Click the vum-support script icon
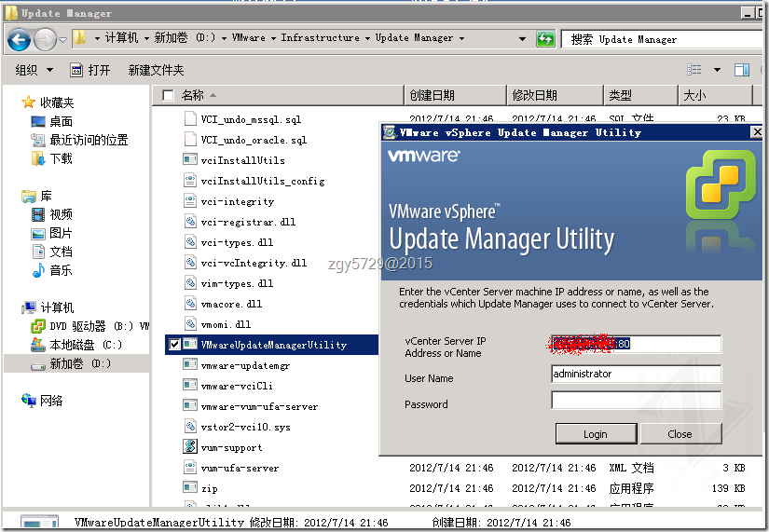Image resolution: width=769 pixels, height=532 pixels. (x=190, y=446)
